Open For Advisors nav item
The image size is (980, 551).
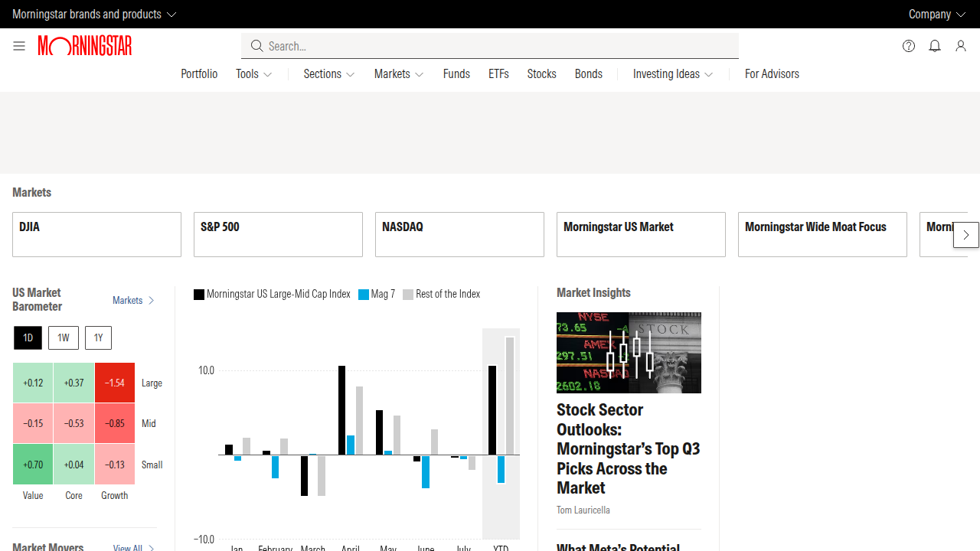772,74
